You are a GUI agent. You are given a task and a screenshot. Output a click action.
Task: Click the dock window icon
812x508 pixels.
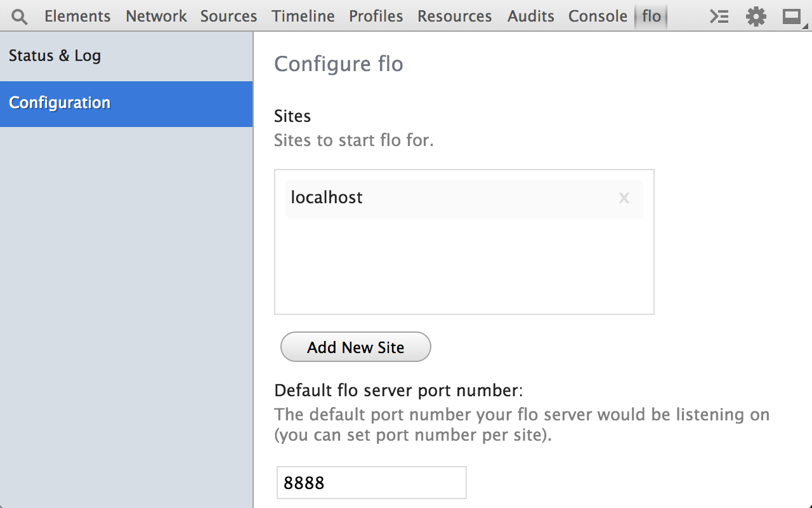click(x=792, y=17)
